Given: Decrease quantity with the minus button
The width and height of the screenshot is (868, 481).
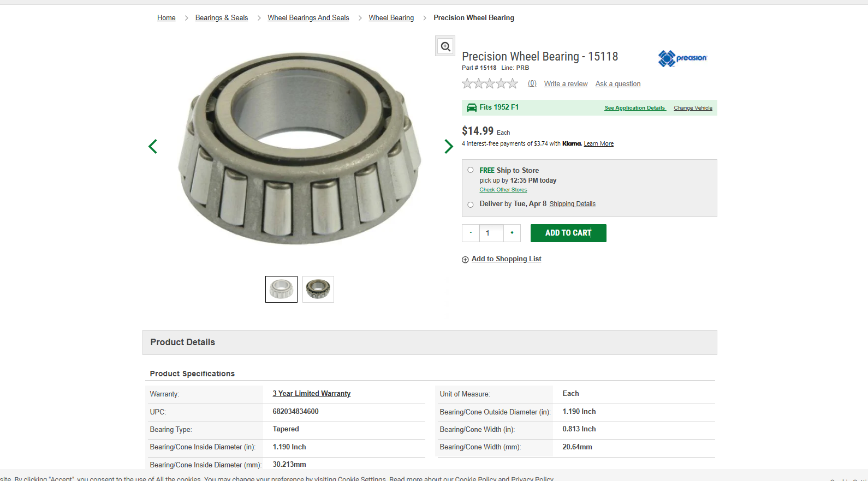Looking at the screenshot, I should click(x=471, y=233).
